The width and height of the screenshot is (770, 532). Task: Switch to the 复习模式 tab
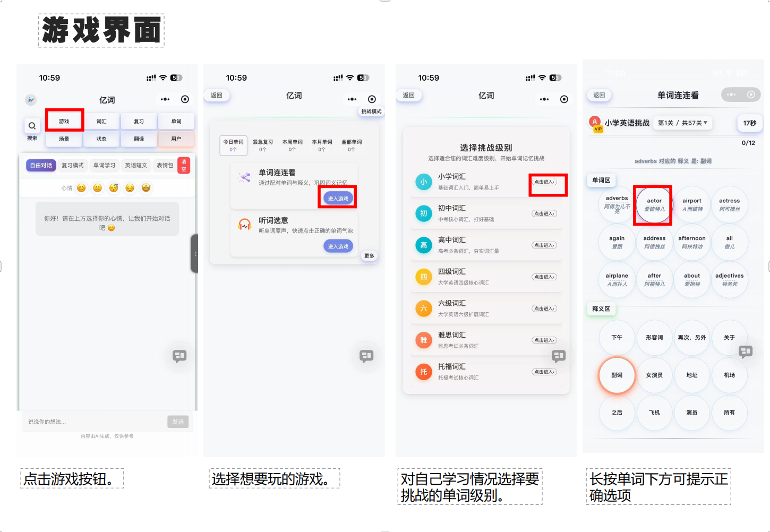tap(73, 165)
